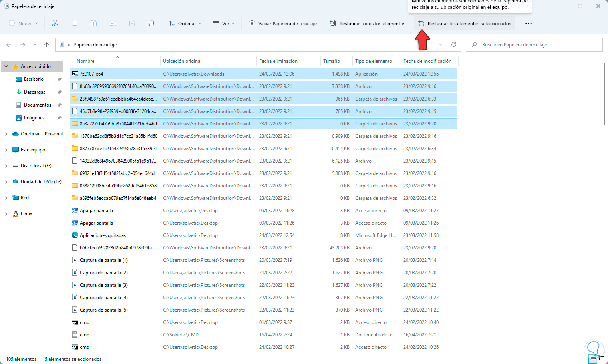Switch to details view icon in status bar
The image size is (608, 364).
(x=593, y=359)
